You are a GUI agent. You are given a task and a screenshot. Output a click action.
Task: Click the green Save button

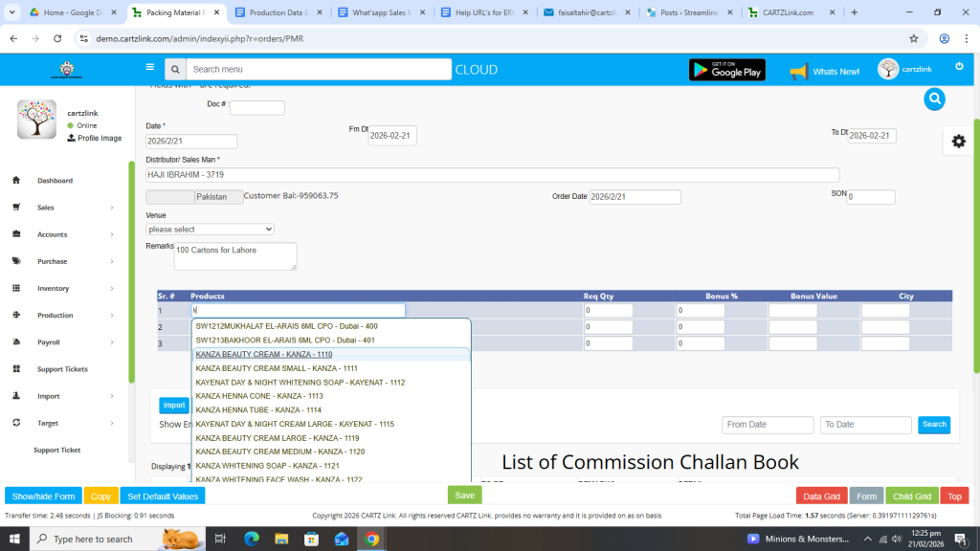tap(464, 496)
